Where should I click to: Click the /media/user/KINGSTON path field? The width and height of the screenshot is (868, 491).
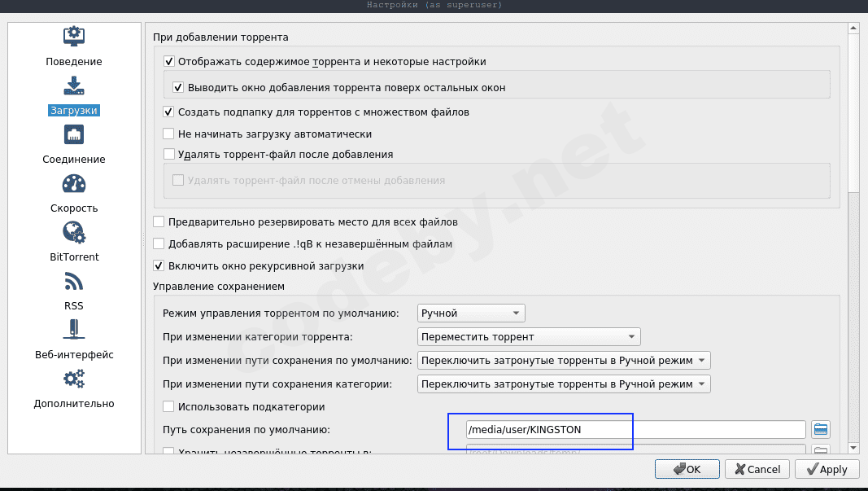[635, 430]
